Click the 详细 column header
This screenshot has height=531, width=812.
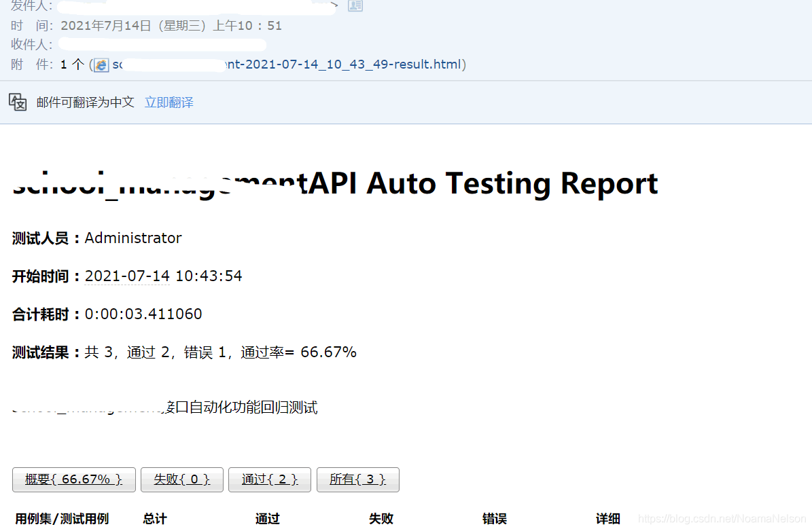pos(608,519)
